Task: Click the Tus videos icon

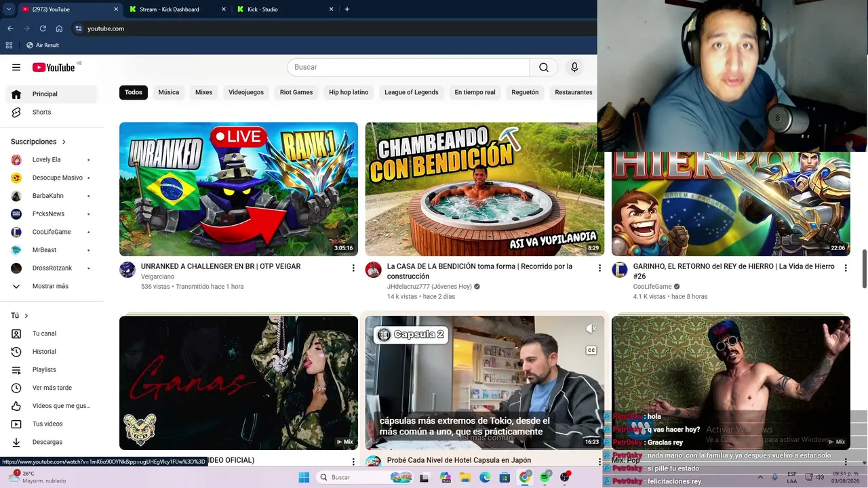Action: click(16, 424)
